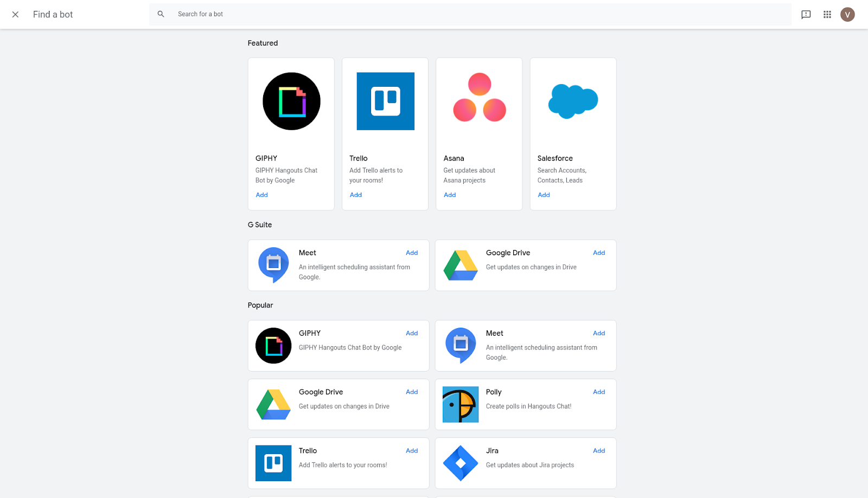868x498 pixels.
Task: Click 'Get updates about Asana projects' description
Action: [469, 175]
